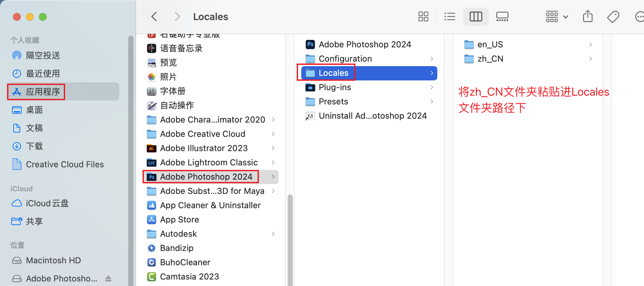Open Downloads (下载) in sidebar
644x286 pixels.
pyautogui.click(x=63, y=146)
